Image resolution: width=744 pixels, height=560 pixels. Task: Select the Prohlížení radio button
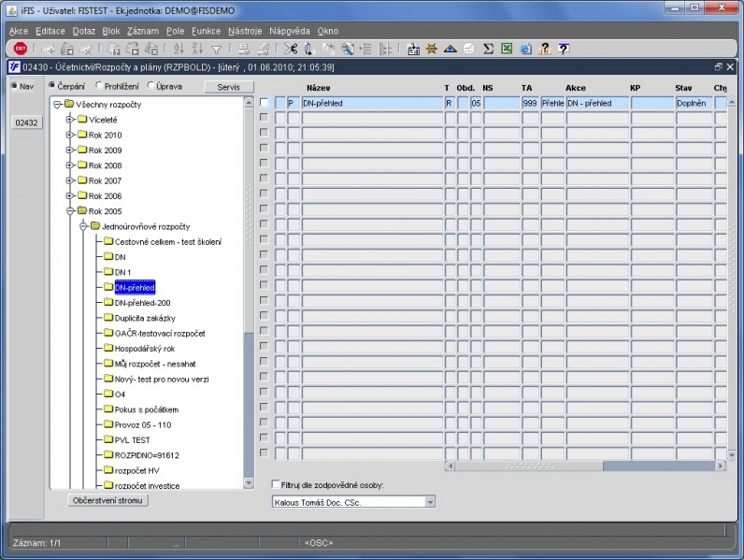99,85
